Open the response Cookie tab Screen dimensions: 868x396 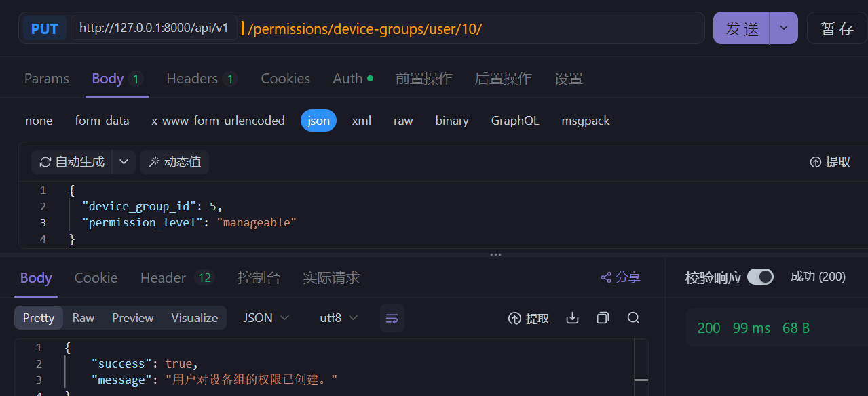tap(96, 278)
